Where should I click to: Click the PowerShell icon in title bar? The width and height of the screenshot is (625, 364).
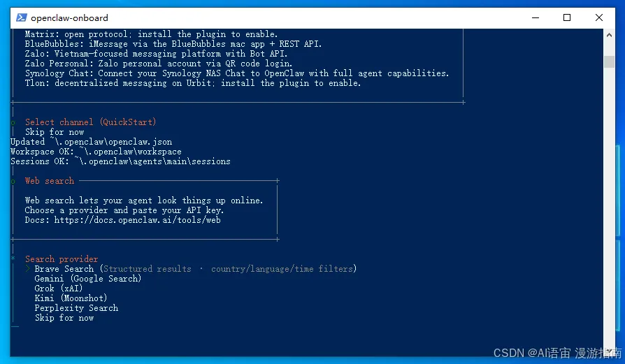coord(22,17)
